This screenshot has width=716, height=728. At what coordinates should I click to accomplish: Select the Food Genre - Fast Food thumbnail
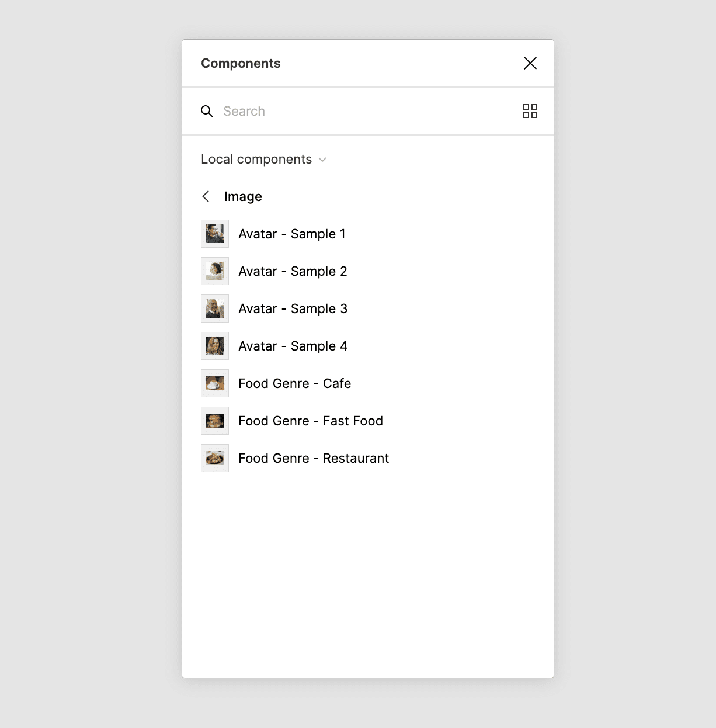click(215, 421)
